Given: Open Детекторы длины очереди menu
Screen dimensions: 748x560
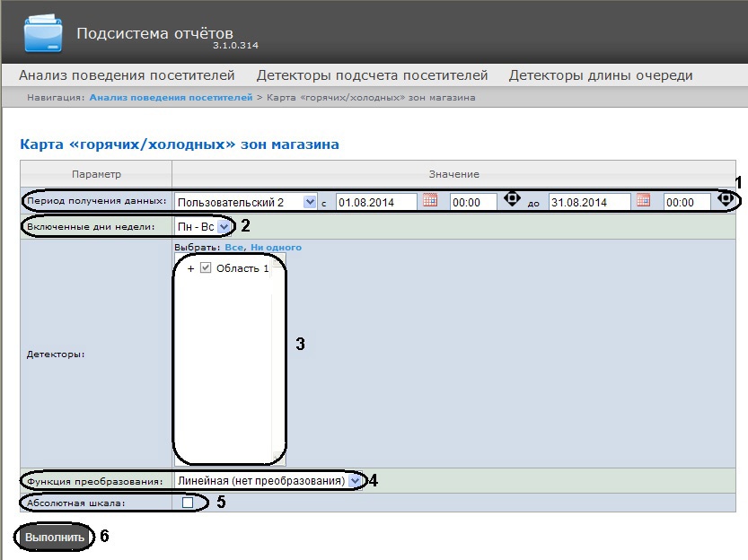Looking at the screenshot, I should pos(601,75).
